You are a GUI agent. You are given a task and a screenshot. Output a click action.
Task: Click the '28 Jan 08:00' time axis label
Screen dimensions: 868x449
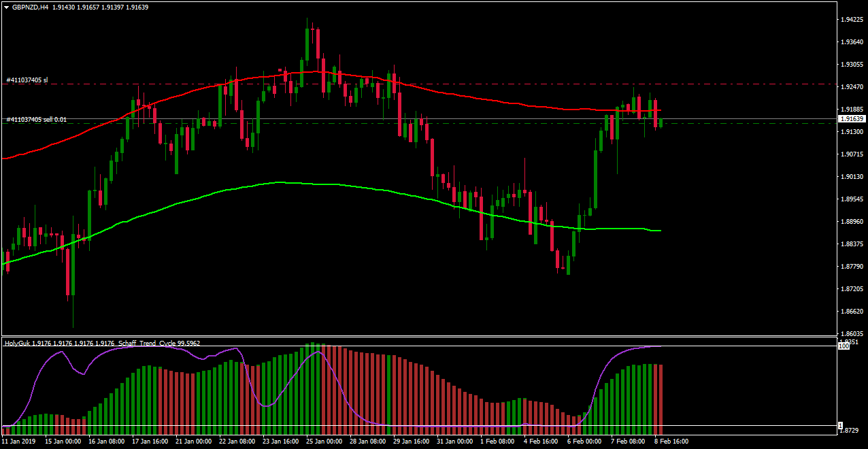click(369, 442)
